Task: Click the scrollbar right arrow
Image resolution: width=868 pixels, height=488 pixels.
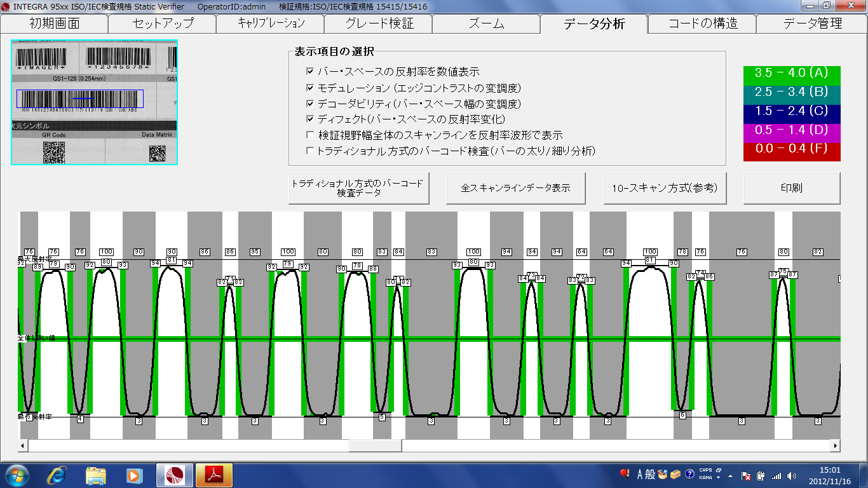Action: [x=835, y=445]
